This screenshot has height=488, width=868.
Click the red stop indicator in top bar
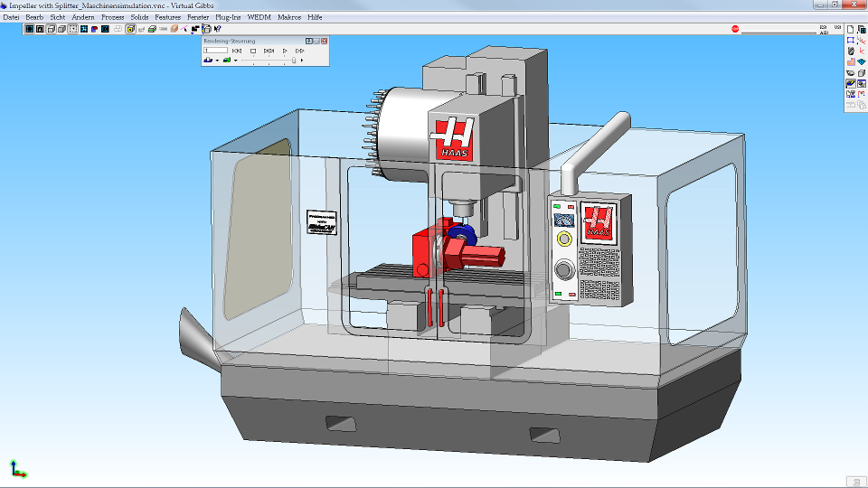(x=735, y=29)
